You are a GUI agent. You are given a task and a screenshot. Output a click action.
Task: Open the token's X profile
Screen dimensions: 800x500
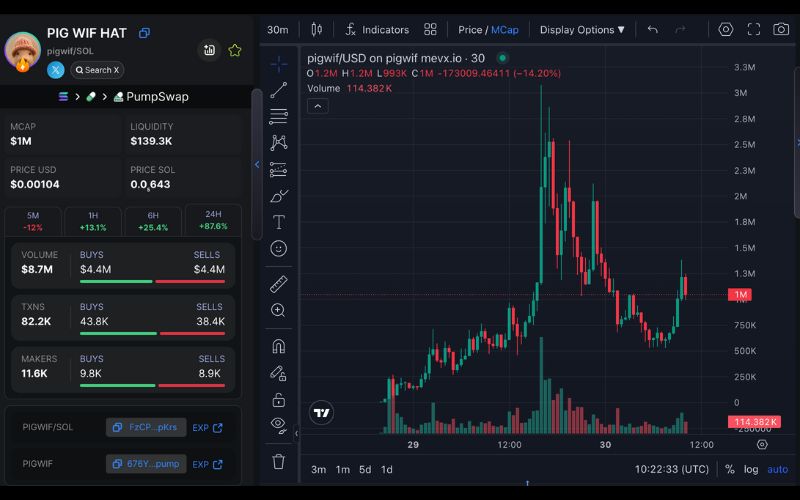pyautogui.click(x=56, y=70)
